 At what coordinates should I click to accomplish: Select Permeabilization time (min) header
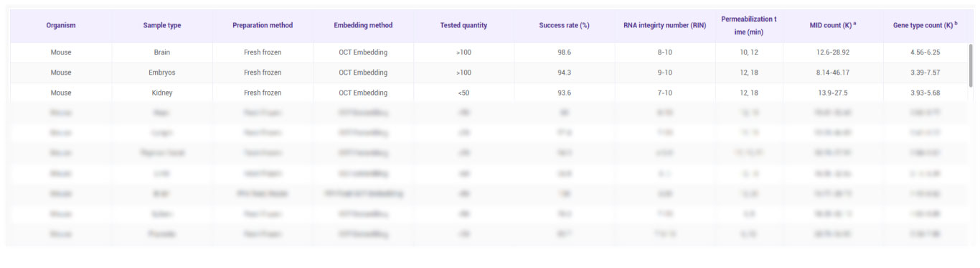click(749, 25)
